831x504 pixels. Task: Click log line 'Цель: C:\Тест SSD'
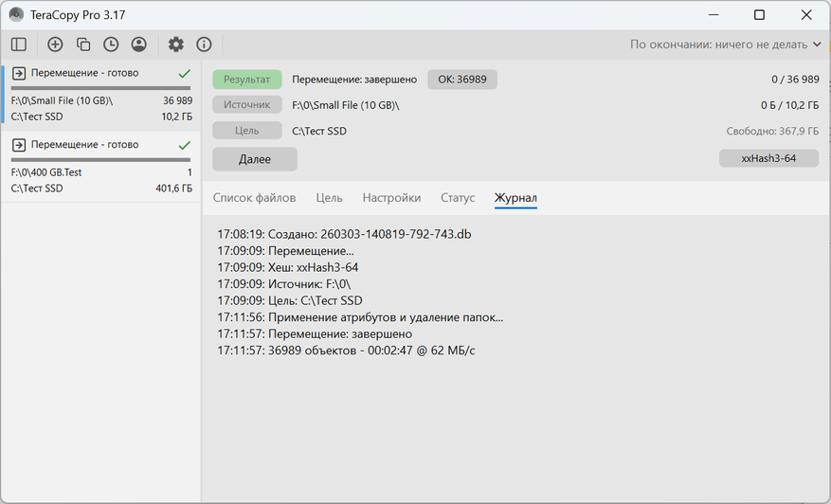tap(290, 300)
